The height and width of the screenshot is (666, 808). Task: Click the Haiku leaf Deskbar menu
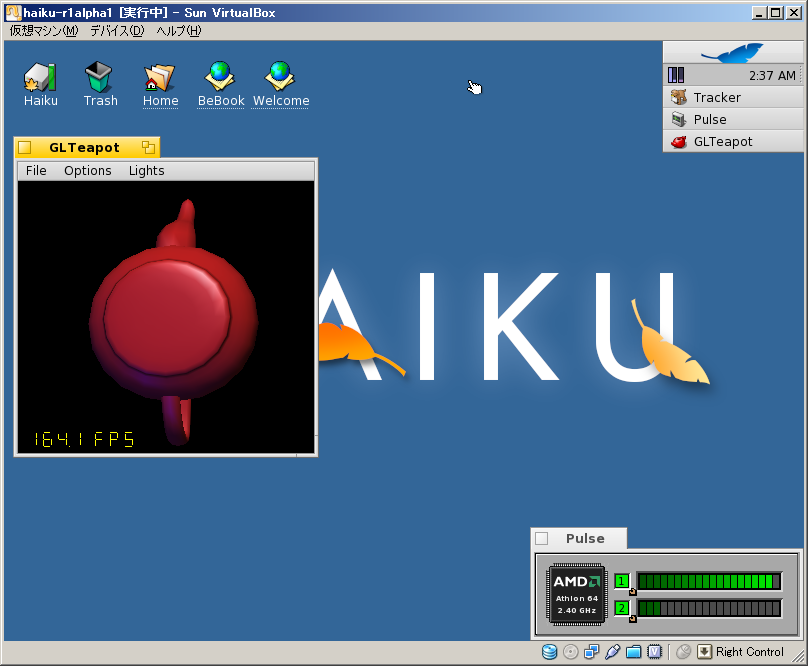[732, 53]
